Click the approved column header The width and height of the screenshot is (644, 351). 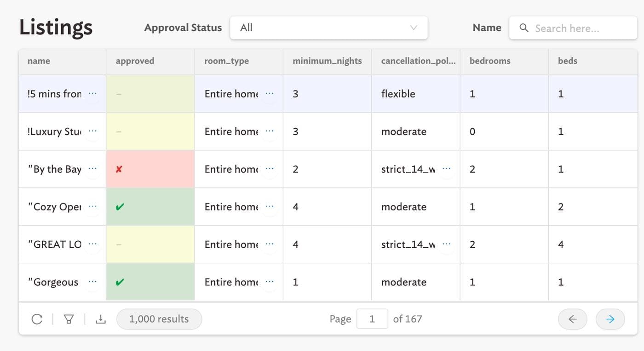(135, 61)
